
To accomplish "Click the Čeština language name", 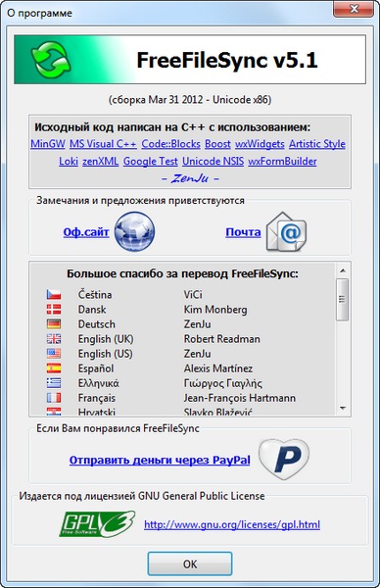I will click(x=95, y=294).
